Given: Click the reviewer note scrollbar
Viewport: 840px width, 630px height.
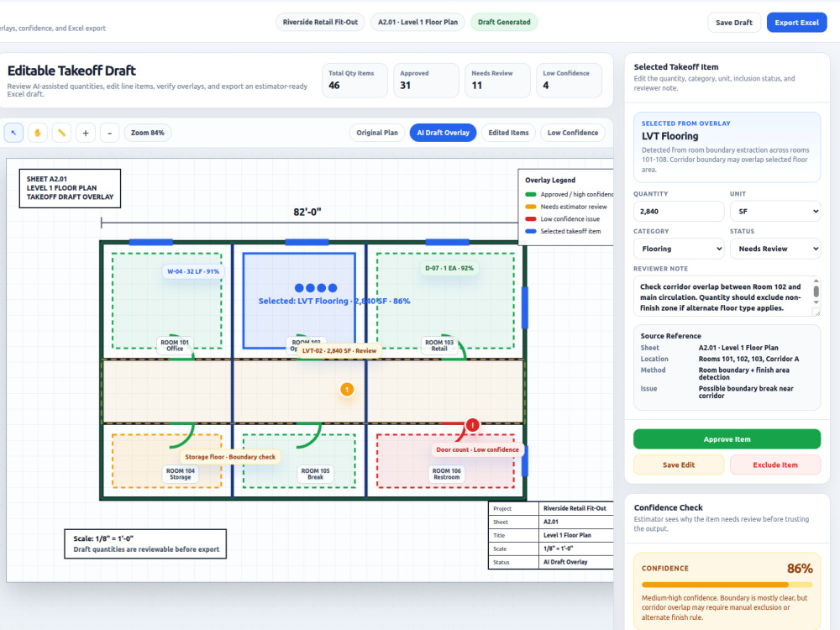Looking at the screenshot, I should 816,292.
